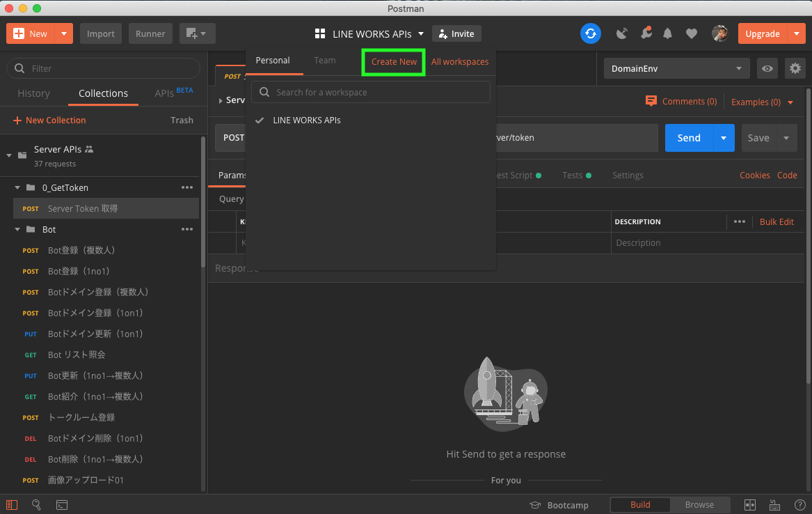Collapse the Bot folder in Collections
This screenshot has height=514, width=812.
(x=17, y=229)
